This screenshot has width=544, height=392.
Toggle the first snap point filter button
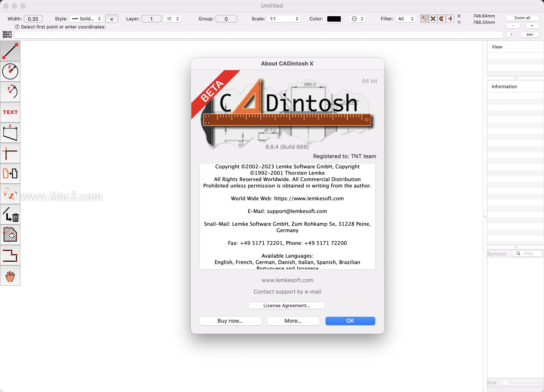[x=424, y=19]
